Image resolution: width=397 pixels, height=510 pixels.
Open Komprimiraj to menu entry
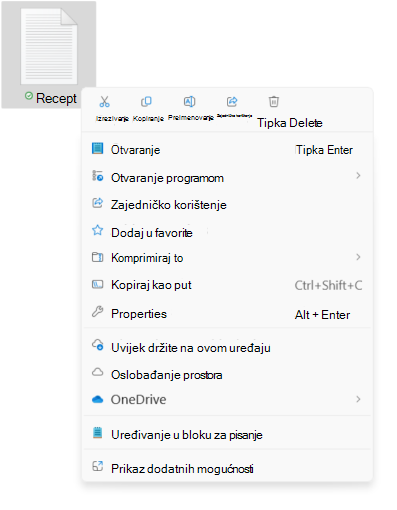(227, 258)
